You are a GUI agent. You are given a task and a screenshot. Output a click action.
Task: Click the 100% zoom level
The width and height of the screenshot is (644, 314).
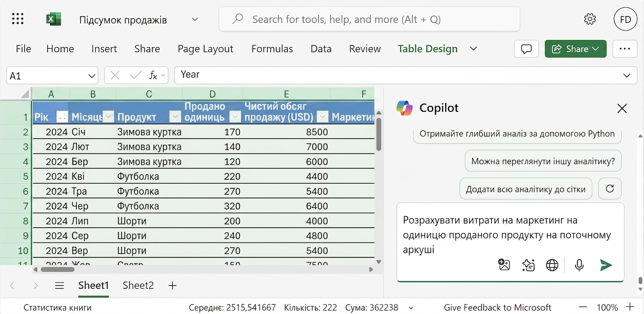[607, 307]
